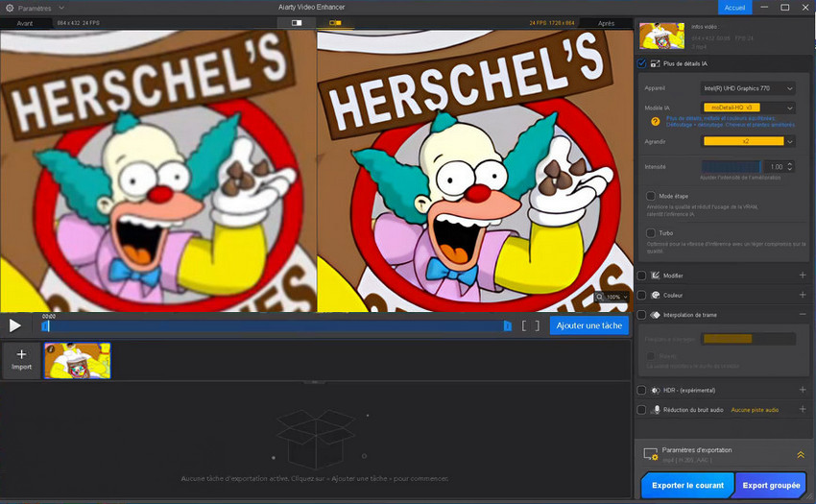
Task: Expand Réduction du bruit audio section
Action: pyautogui.click(x=803, y=409)
